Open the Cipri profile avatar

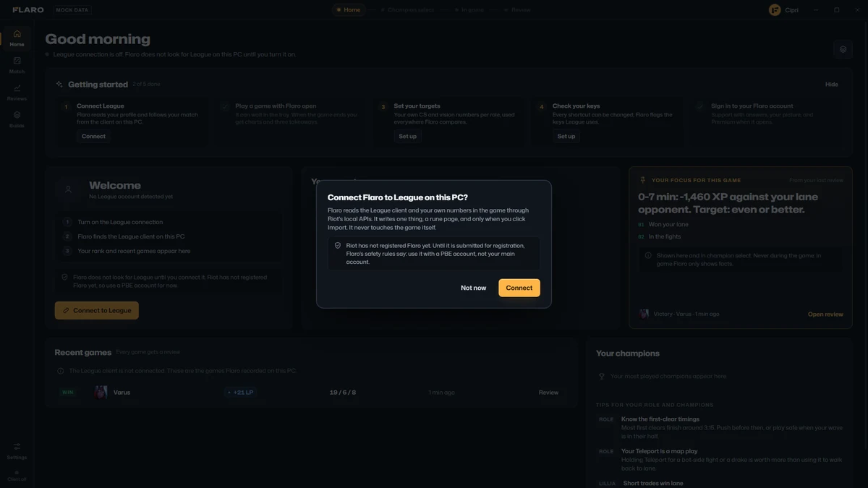point(775,9)
